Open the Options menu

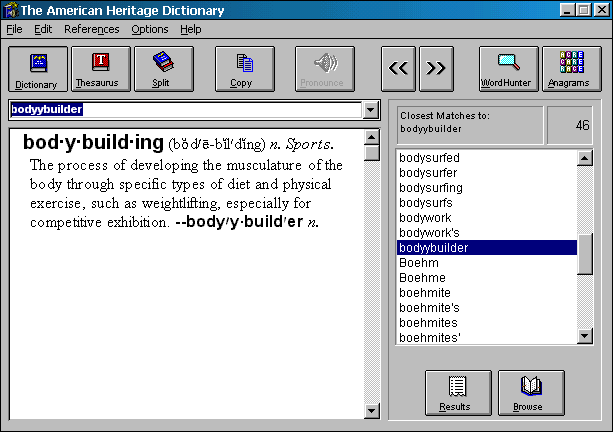pos(150,29)
